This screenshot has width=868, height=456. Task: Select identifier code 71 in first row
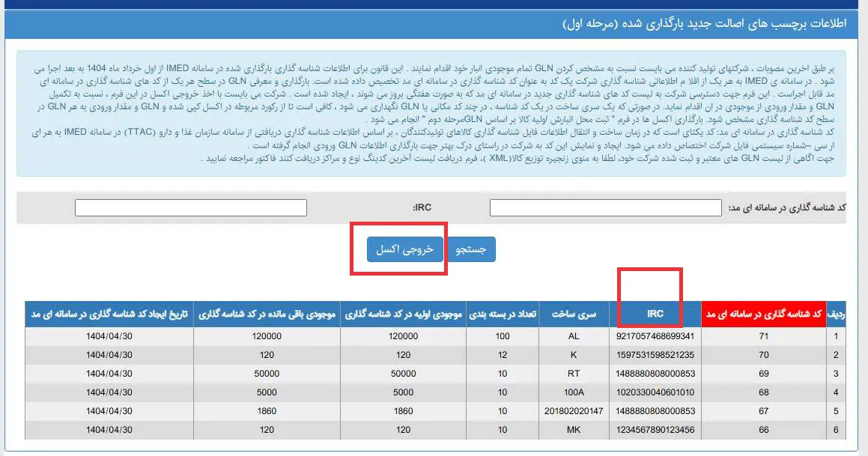762,336
